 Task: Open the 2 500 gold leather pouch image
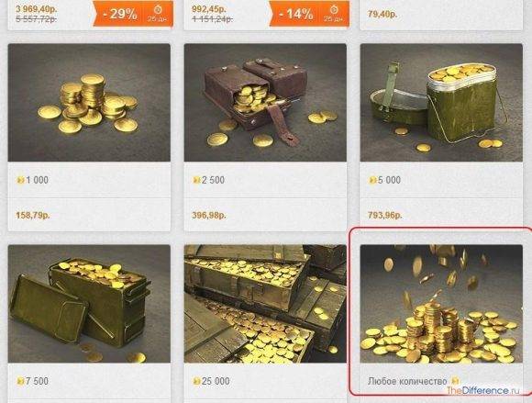tap(265, 103)
